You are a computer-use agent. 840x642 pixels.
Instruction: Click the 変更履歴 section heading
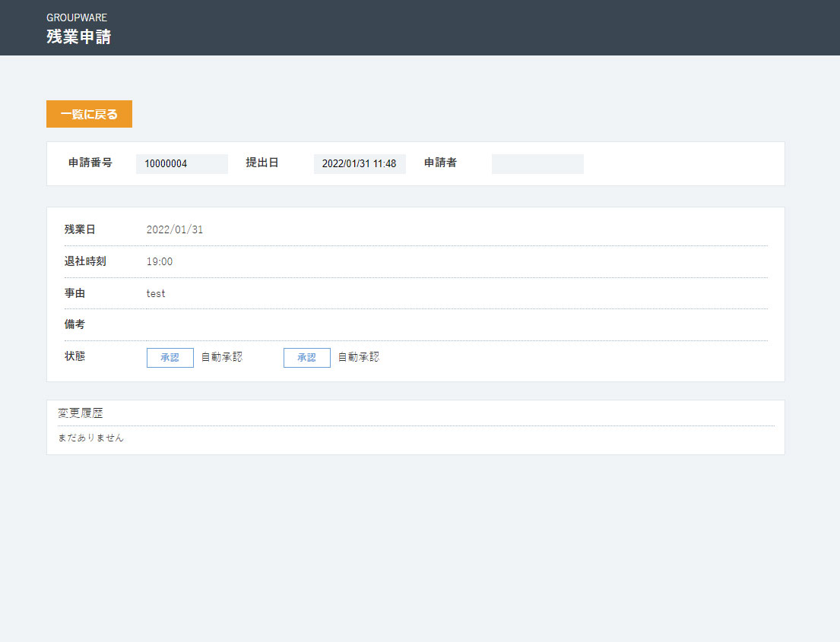tap(81, 413)
